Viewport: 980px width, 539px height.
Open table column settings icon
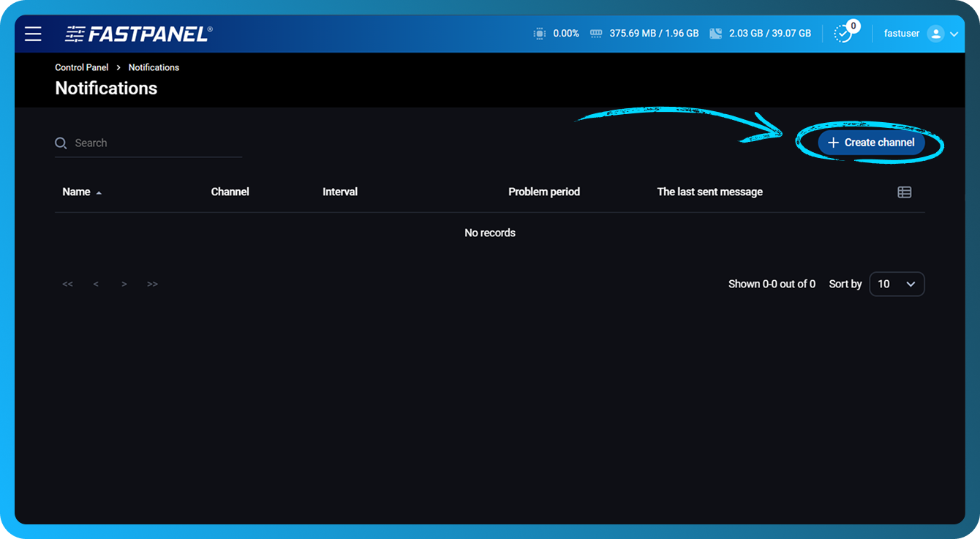[x=905, y=192]
